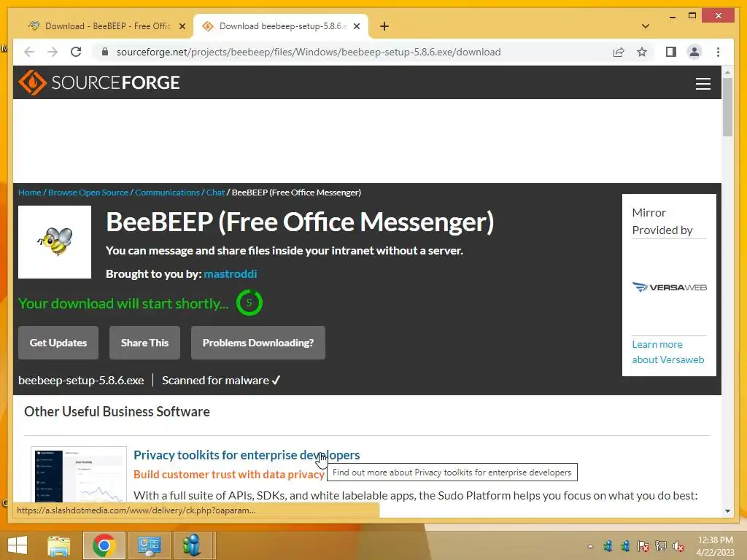Bookmark this page with the star icon
The height and width of the screenshot is (560, 747).
coord(642,52)
